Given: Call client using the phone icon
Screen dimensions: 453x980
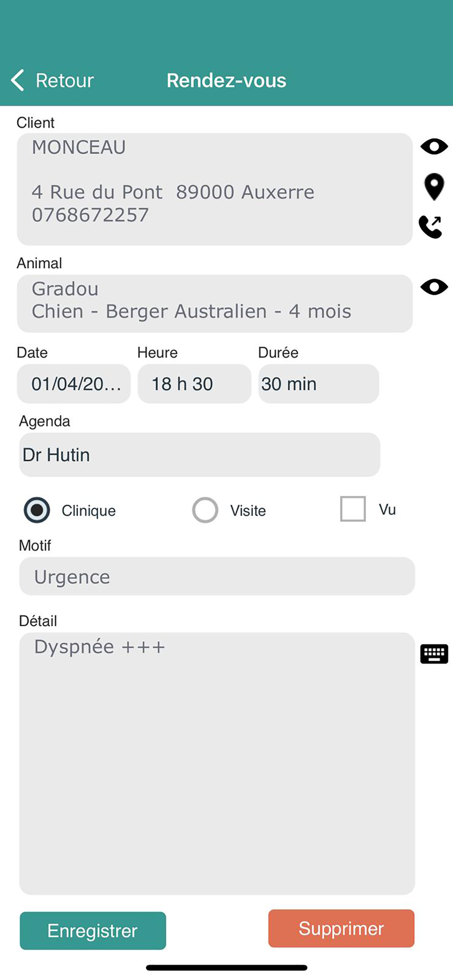Looking at the screenshot, I should [430, 227].
